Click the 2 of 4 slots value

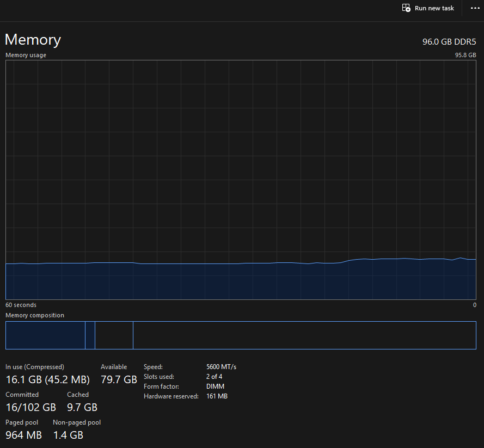(214, 377)
